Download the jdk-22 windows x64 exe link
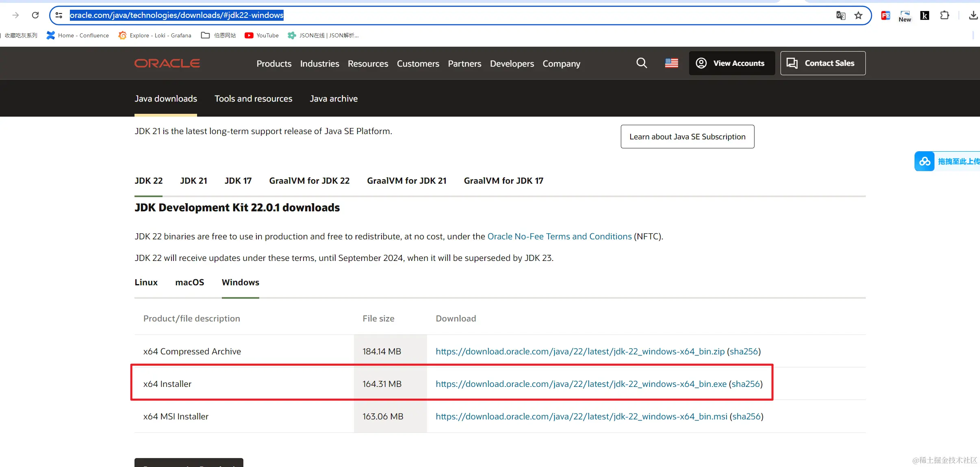Viewport: 980px width, 467px height. click(x=581, y=384)
